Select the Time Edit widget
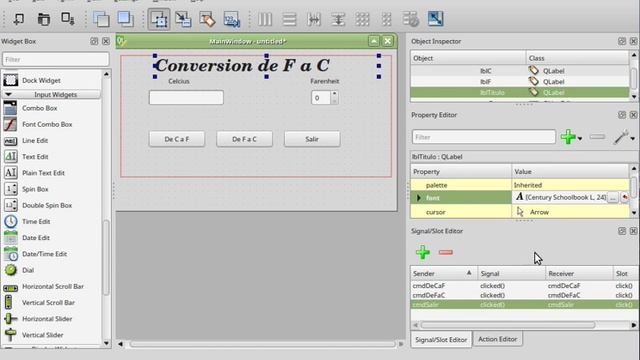The image size is (640, 360). [36, 221]
